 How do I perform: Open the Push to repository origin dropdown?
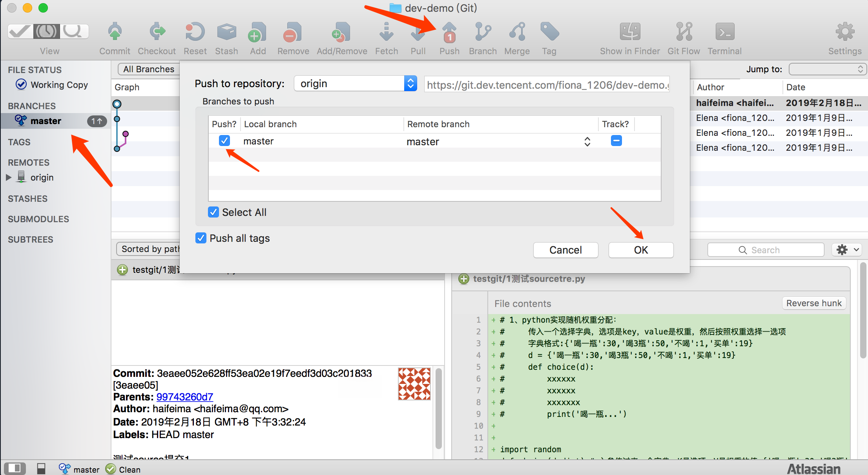[x=356, y=83]
